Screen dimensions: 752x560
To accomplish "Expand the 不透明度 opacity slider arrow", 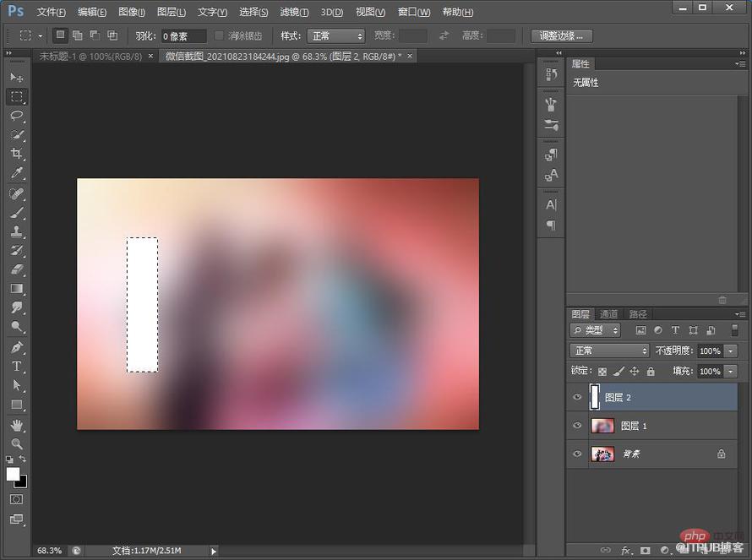I will [x=730, y=351].
